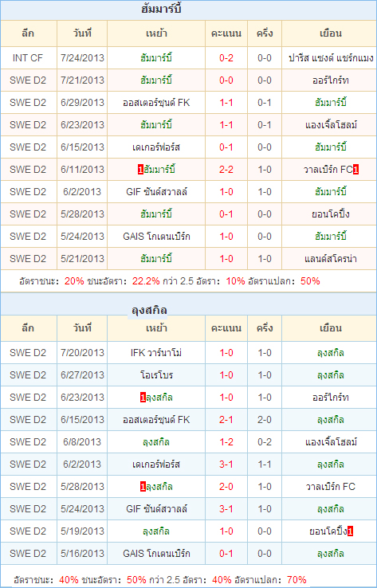Click red card badge after วาลเบิร์ก FC on 6/11/2013
Screen dimensions: 377x588
[x=355, y=170]
